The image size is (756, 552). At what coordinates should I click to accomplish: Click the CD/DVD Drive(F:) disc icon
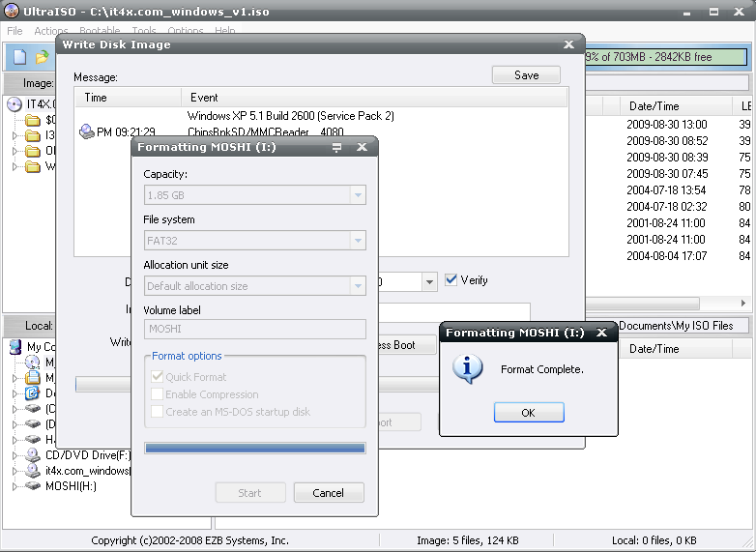pyautogui.click(x=32, y=454)
